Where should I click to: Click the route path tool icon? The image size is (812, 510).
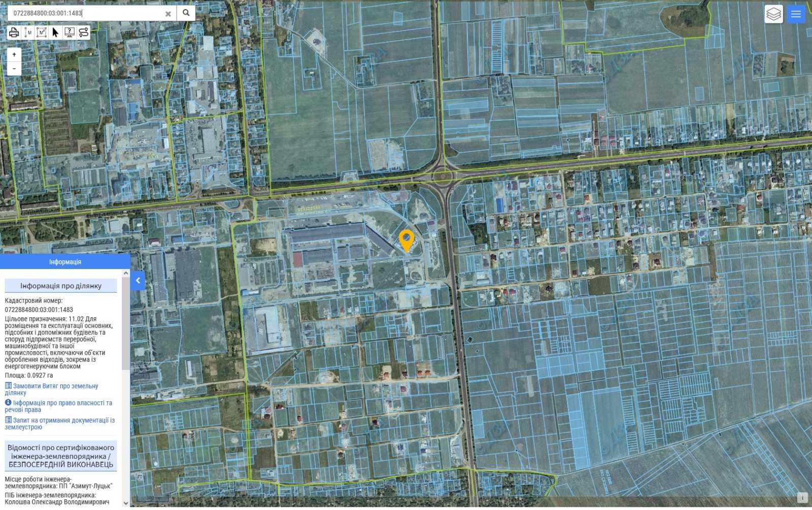83,32
